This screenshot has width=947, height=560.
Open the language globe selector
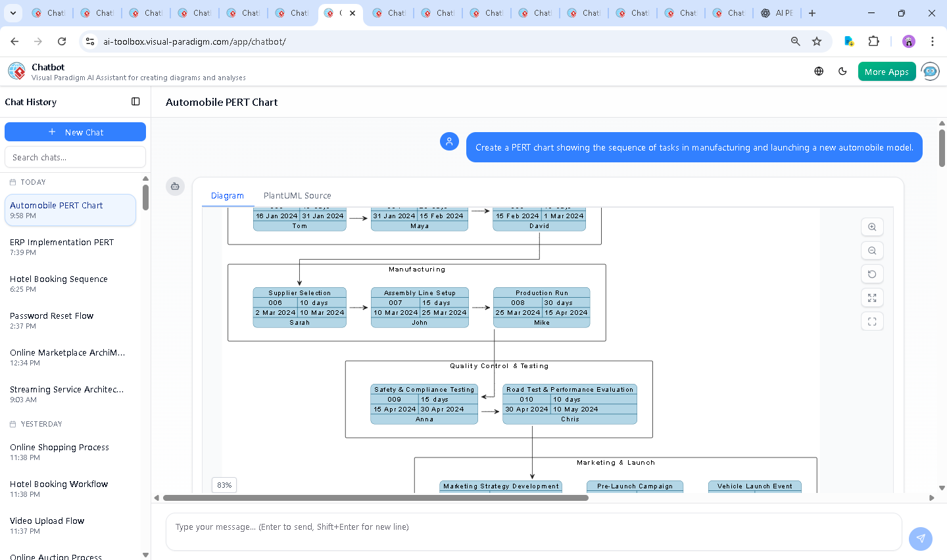click(x=818, y=71)
